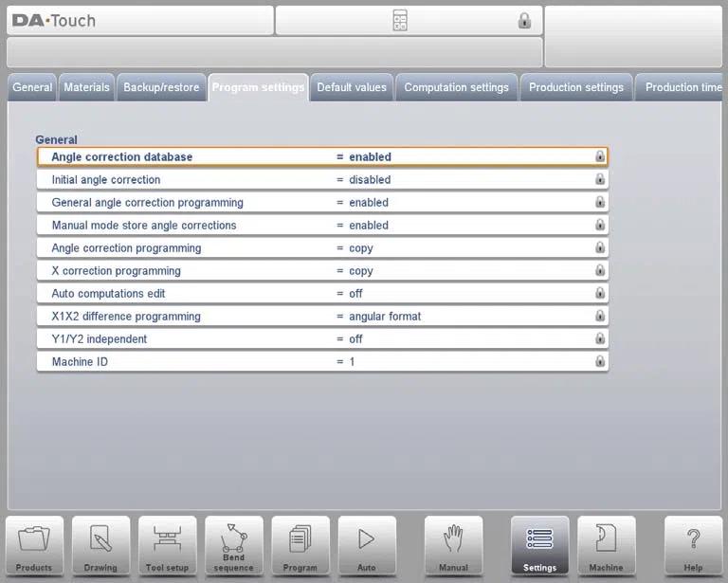Click lock icon on Machine ID row
This screenshot has height=583, width=728.
coord(600,361)
